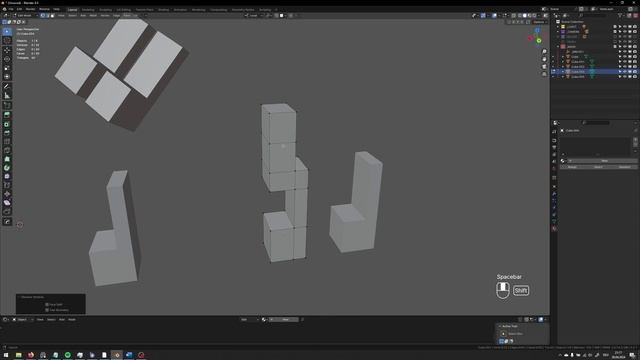This screenshot has width=640, height=360.
Task: Select the Move tool
Action: tap(7, 50)
